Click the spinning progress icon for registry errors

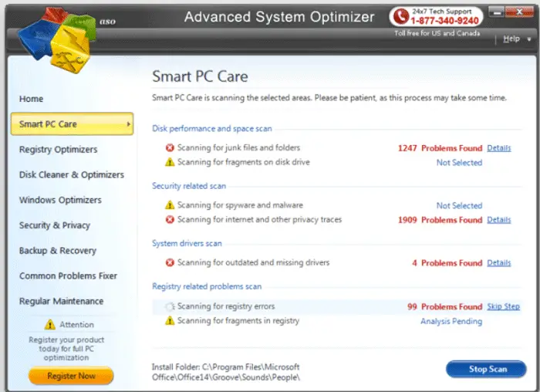[170, 306]
